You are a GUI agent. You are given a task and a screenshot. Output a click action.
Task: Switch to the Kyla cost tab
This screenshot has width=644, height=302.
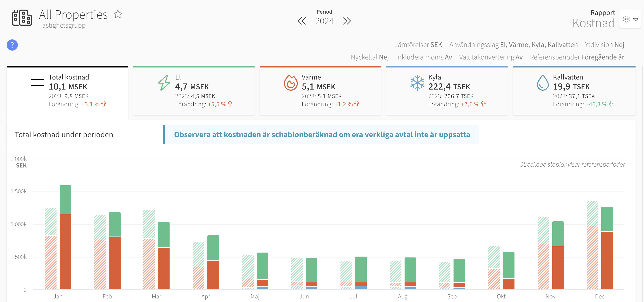click(x=447, y=91)
